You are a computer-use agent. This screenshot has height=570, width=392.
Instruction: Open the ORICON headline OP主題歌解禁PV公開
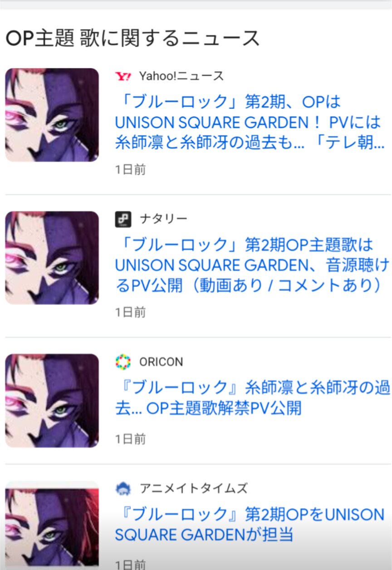(252, 398)
